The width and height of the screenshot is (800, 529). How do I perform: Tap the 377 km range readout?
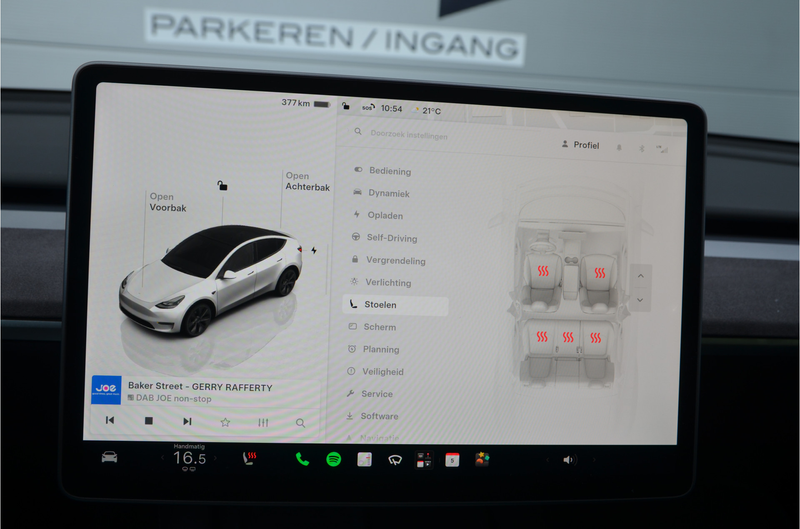[295, 103]
